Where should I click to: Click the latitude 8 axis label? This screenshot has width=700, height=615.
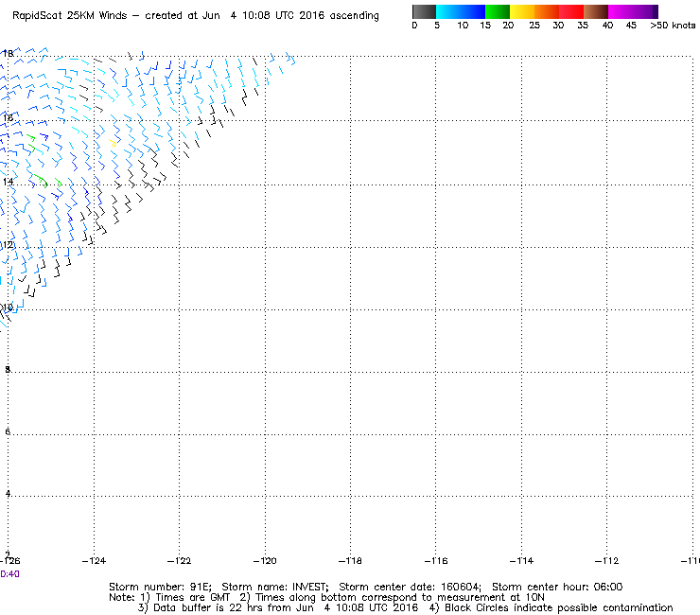click(8, 369)
